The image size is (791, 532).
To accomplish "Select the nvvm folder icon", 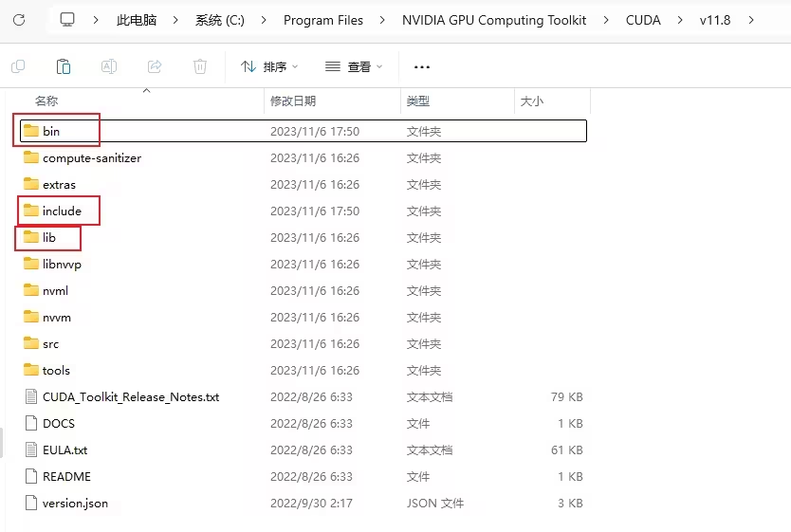I will [x=31, y=317].
